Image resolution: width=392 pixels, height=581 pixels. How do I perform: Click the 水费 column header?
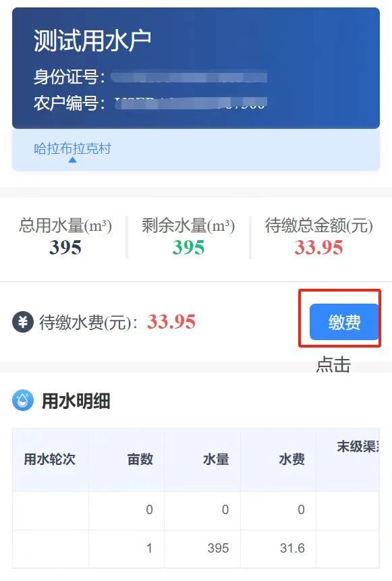coord(292,459)
